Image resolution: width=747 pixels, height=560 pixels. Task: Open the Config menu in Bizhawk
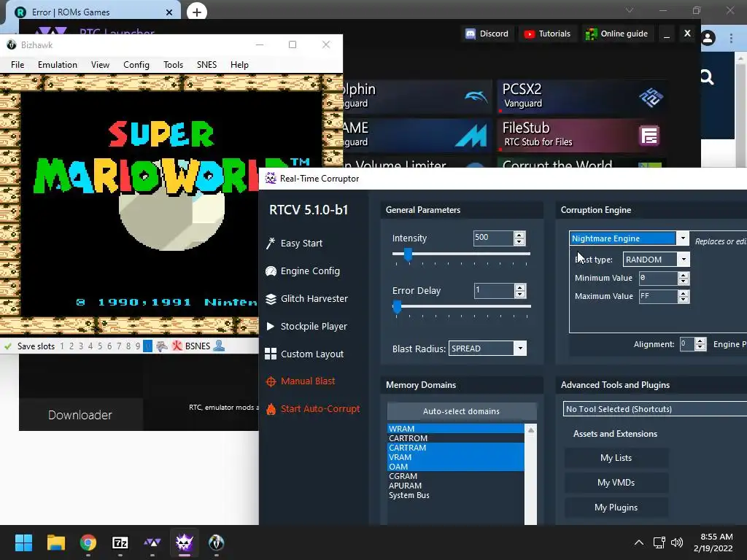pos(136,65)
